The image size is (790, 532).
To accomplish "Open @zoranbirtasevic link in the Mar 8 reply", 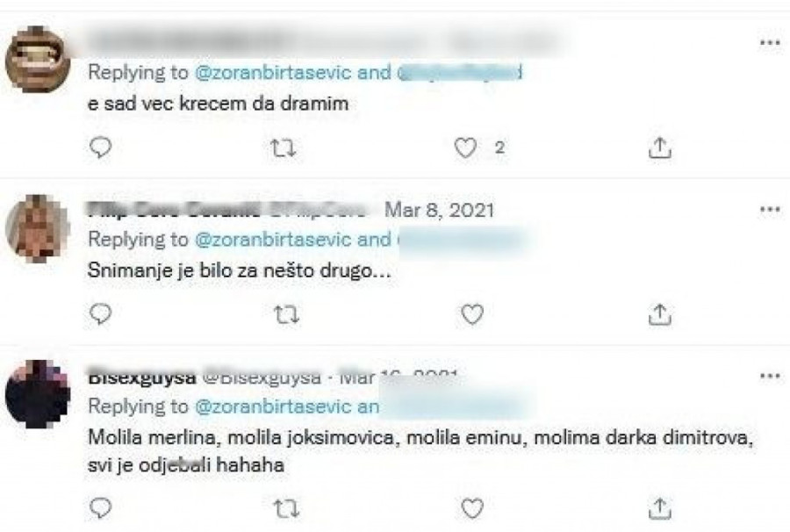I will 273,240.
